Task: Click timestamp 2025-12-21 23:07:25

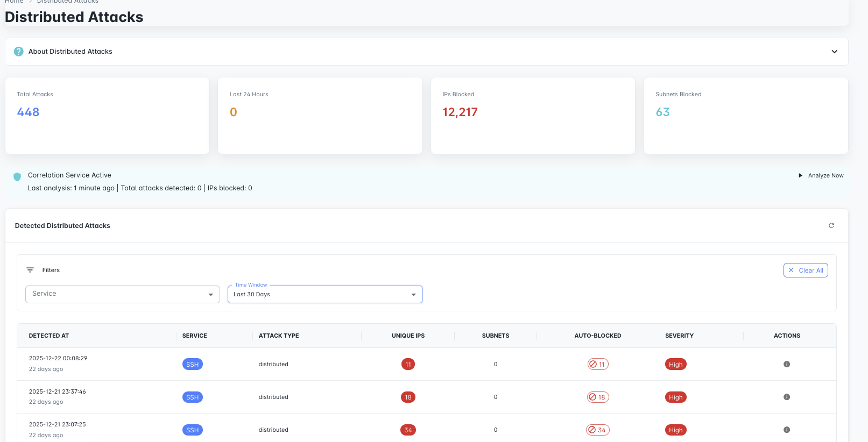Action: [x=58, y=424]
